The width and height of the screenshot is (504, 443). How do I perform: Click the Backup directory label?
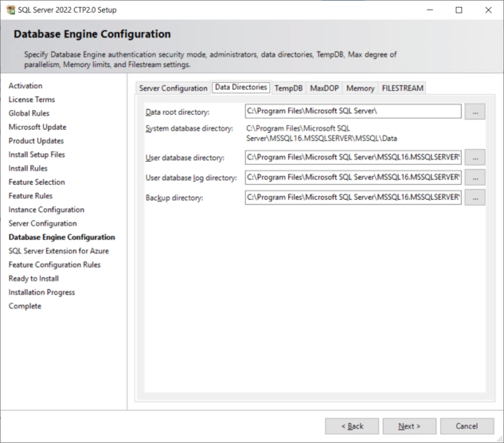(174, 198)
